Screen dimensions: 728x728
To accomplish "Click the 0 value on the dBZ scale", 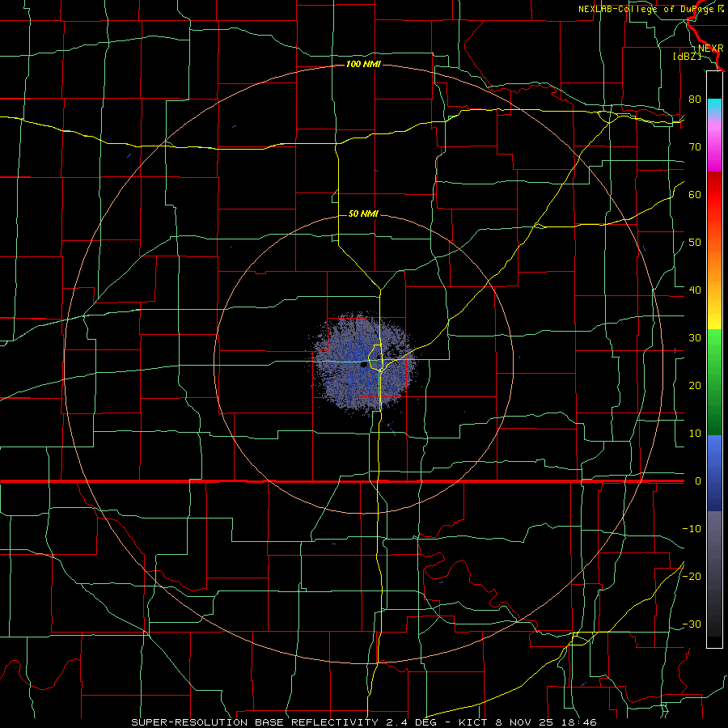I will coord(698,481).
